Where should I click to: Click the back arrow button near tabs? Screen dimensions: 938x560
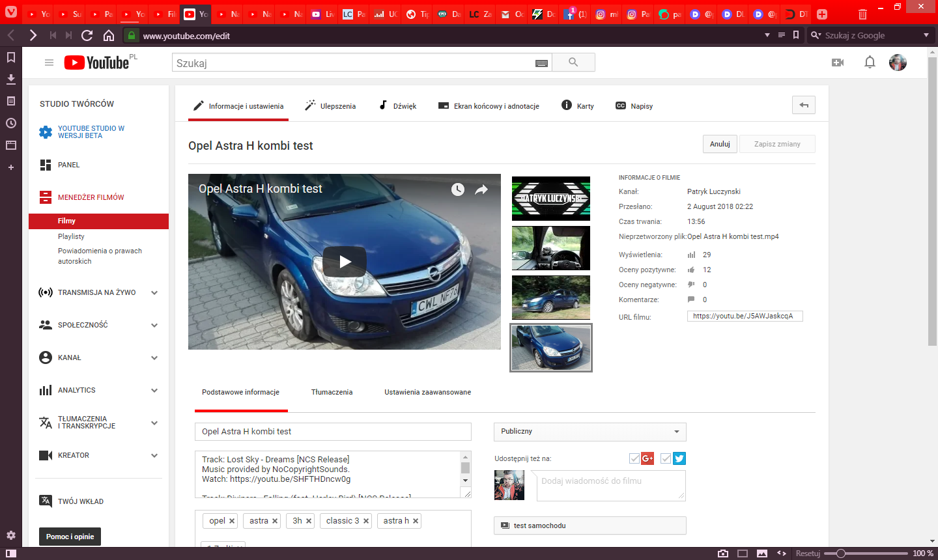pyautogui.click(x=804, y=105)
